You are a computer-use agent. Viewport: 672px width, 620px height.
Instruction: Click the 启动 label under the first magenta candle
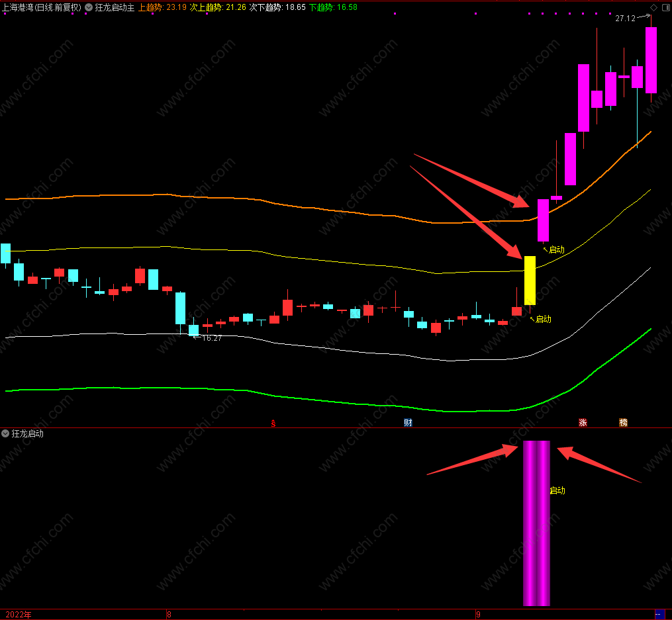point(557,249)
